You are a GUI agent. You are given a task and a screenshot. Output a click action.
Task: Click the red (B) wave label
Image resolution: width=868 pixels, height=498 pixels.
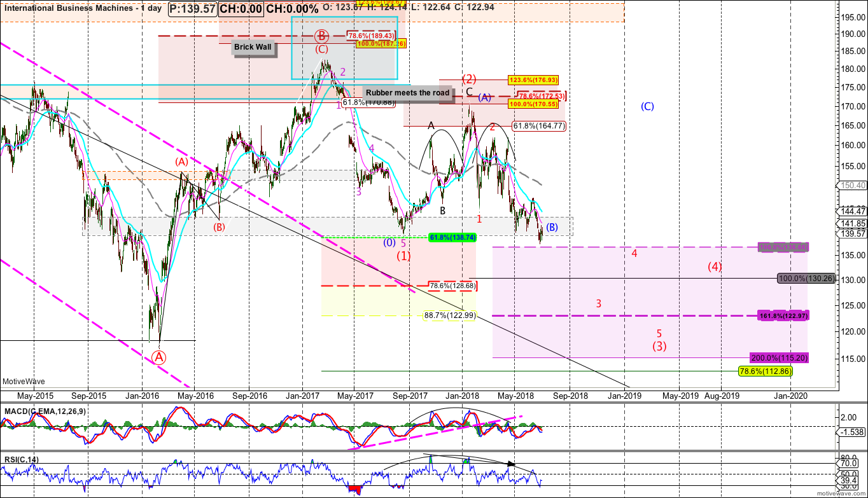(219, 227)
